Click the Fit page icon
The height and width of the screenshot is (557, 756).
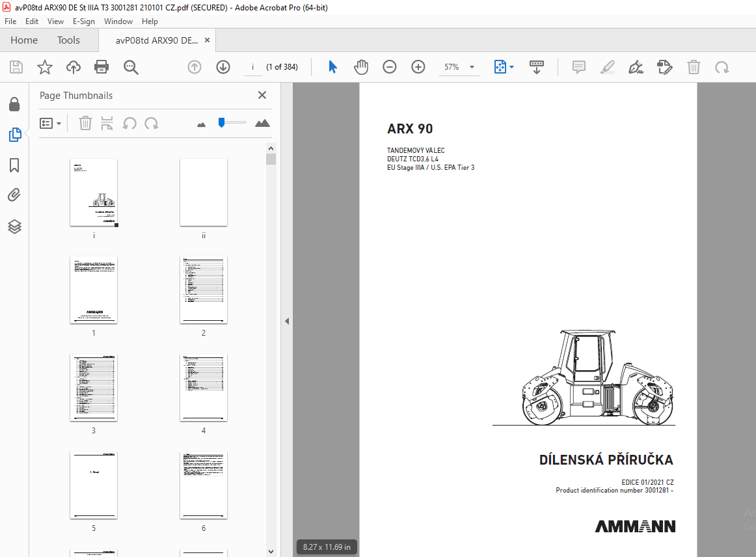500,67
